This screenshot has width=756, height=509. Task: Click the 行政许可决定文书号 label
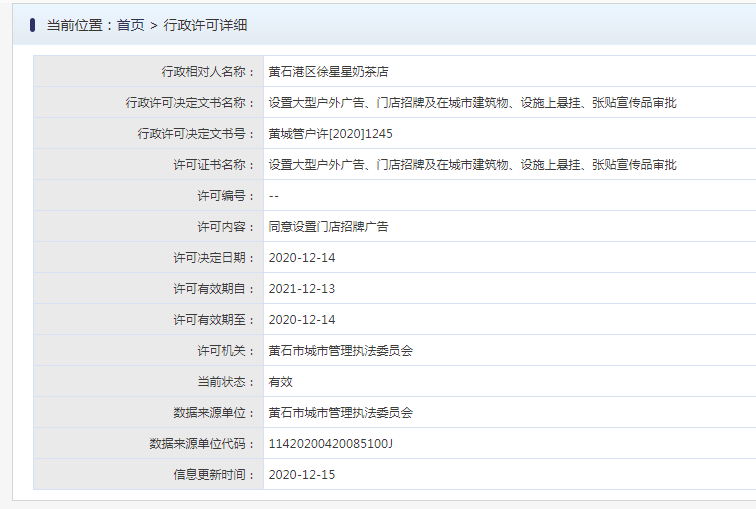click(196, 134)
